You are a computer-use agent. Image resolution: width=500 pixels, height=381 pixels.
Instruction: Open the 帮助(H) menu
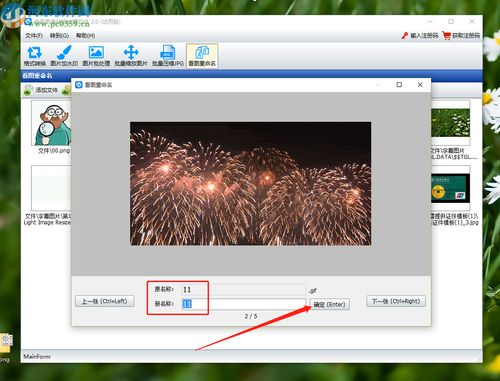pos(85,35)
